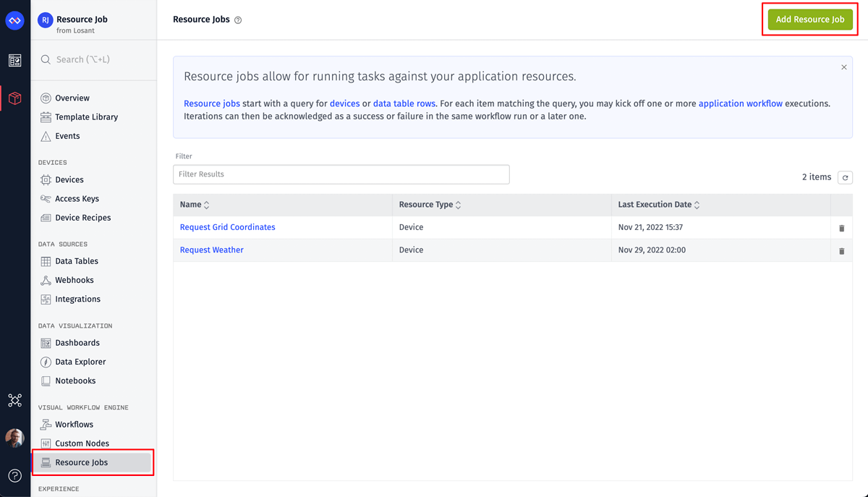Follow the data table rows link
868x497 pixels.
404,103
